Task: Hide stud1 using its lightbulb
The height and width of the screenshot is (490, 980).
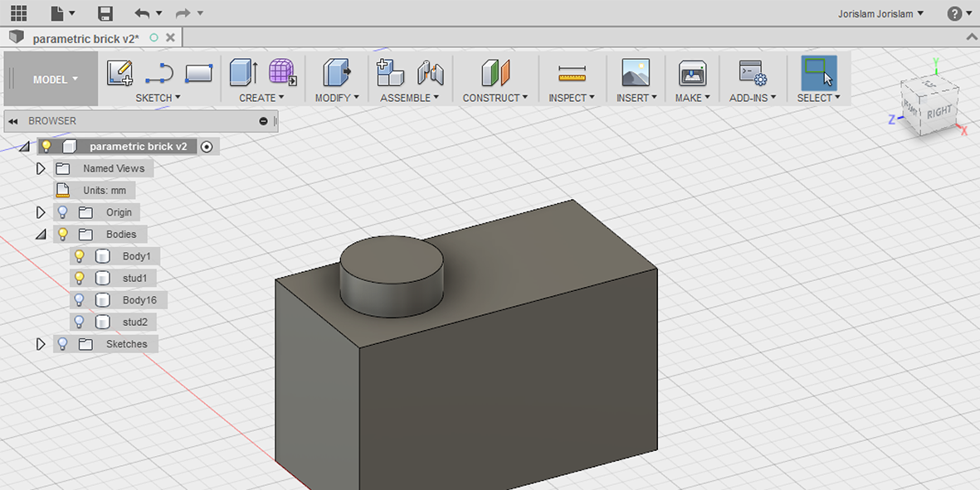Action: pyautogui.click(x=79, y=278)
